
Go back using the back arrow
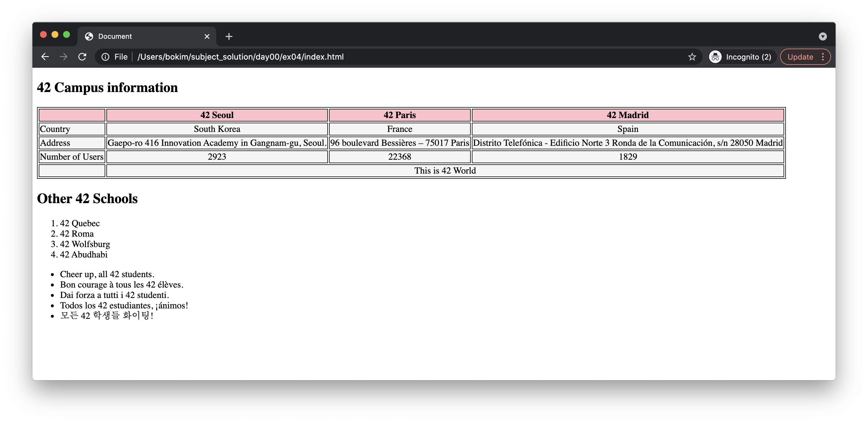click(45, 57)
